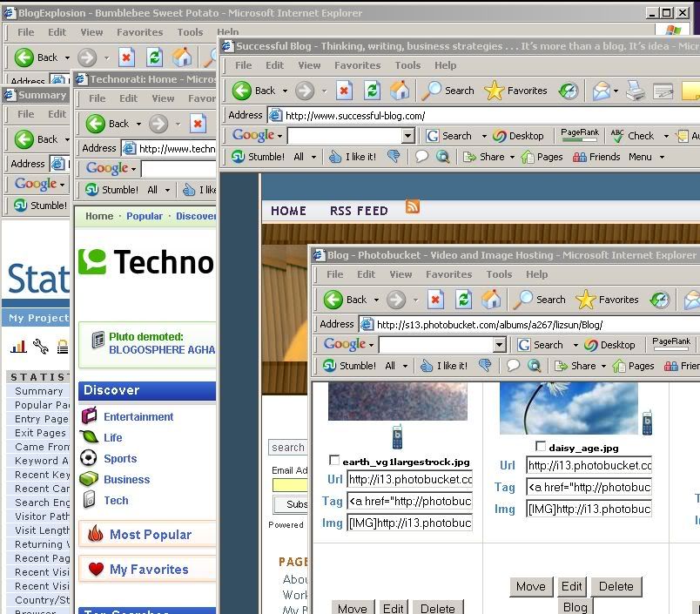Expand the Check dropdown arrow in Successful Blog
Screen dimensions: 700x614
click(666, 136)
